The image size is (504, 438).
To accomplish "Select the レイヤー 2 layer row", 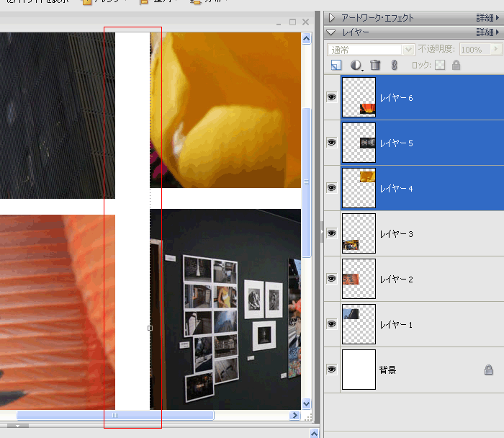I will click(x=432, y=279).
